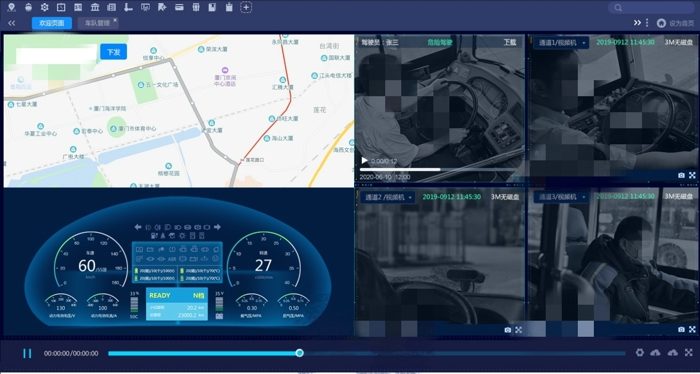The image size is (700, 374).
Task: Click the search field at top right
Action: point(651,8)
